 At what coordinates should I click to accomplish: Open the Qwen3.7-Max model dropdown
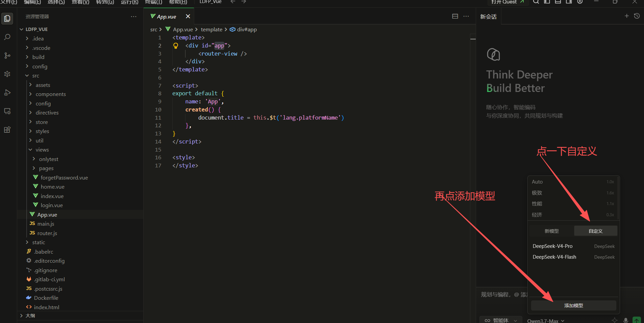tap(546, 321)
